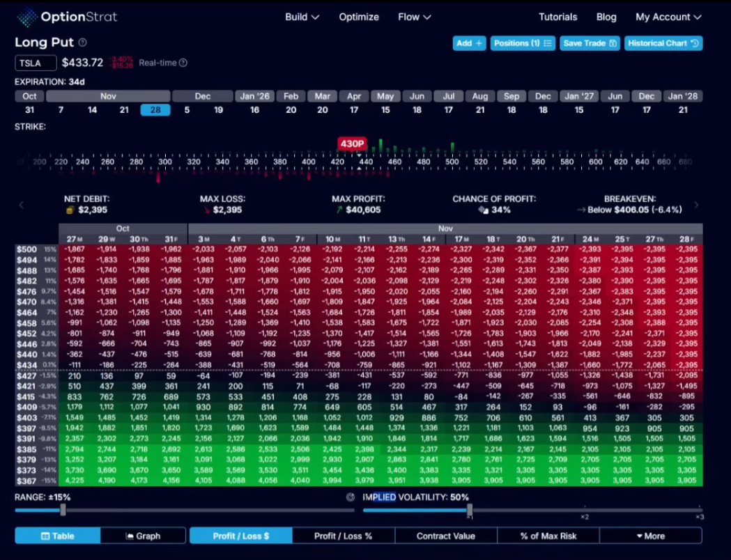Expand the Build menu dropdown

[302, 17]
